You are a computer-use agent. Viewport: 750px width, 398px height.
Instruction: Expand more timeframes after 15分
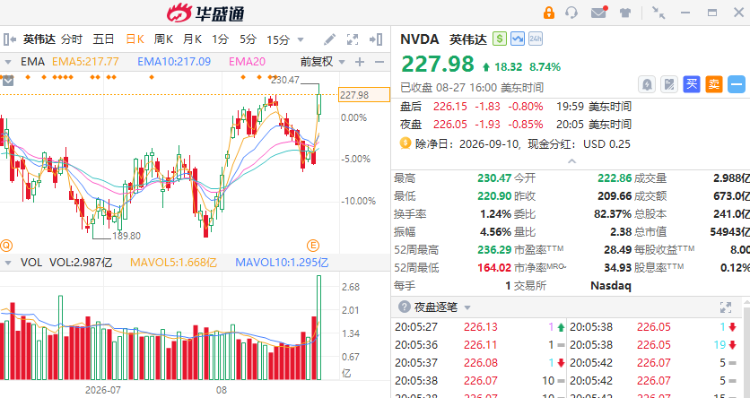point(300,40)
